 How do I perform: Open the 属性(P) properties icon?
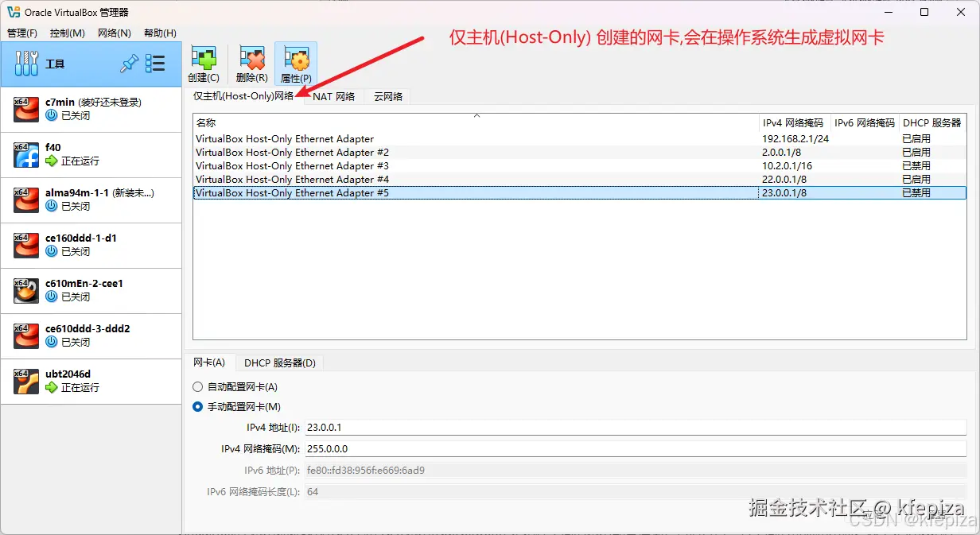296,58
